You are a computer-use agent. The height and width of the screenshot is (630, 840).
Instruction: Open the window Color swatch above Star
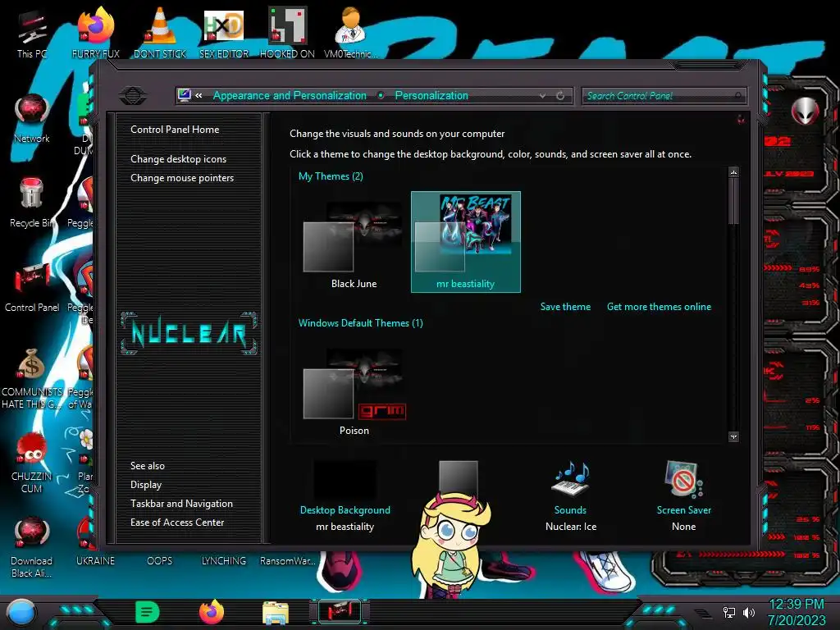tap(458, 476)
